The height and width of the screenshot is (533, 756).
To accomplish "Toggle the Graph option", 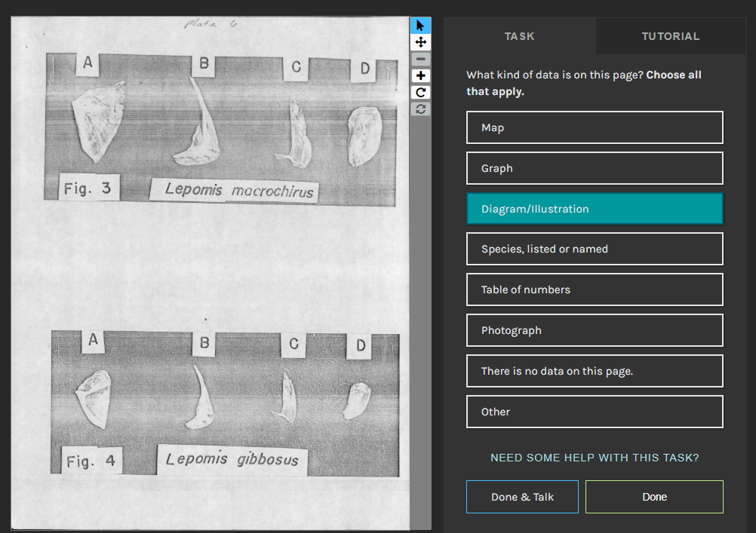I will point(595,168).
